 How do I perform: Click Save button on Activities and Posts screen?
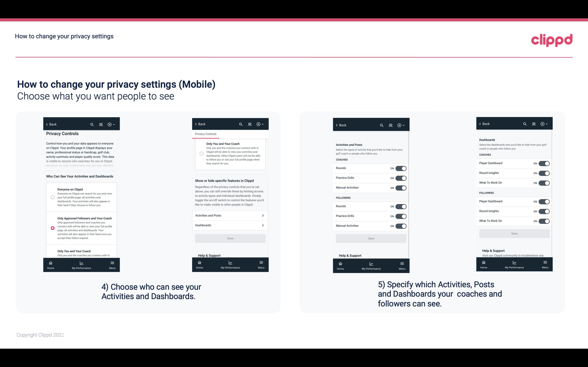(x=371, y=238)
